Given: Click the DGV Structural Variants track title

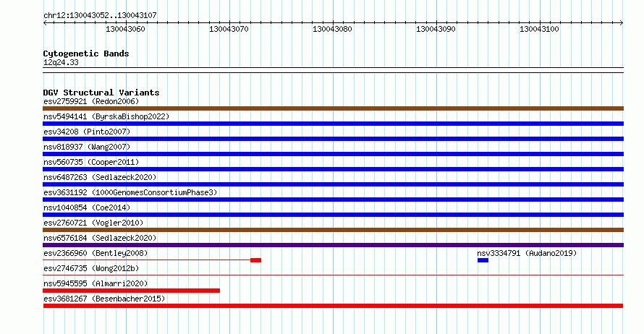Looking at the screenshot, I should point(101,93).
